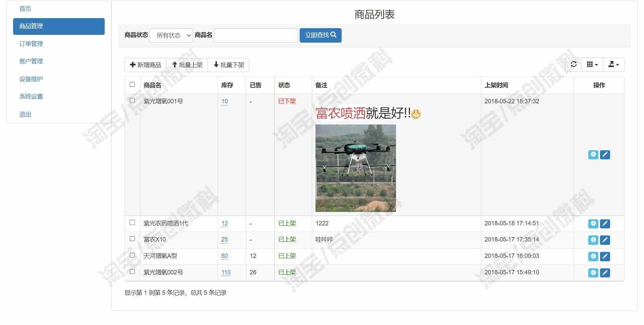The image size is (644, 325).
Task: Click stock value 12 for 紫光农药喷洒1代
Action: pos(225,223)
